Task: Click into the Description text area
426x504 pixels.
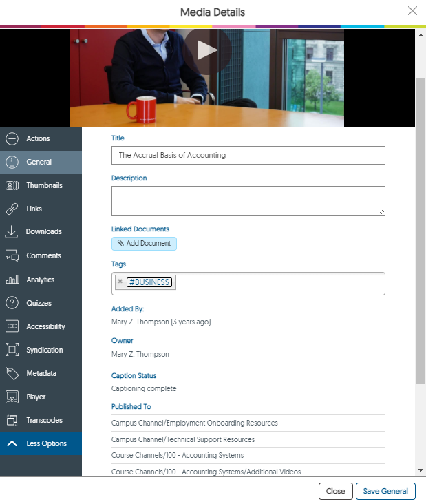Action: tap(248, 202)
